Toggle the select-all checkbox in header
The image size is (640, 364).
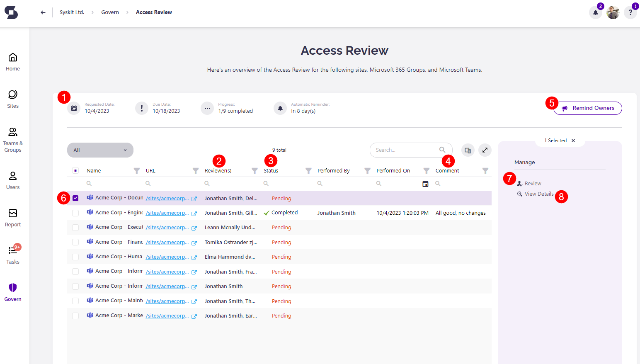[x=75, y=170]
